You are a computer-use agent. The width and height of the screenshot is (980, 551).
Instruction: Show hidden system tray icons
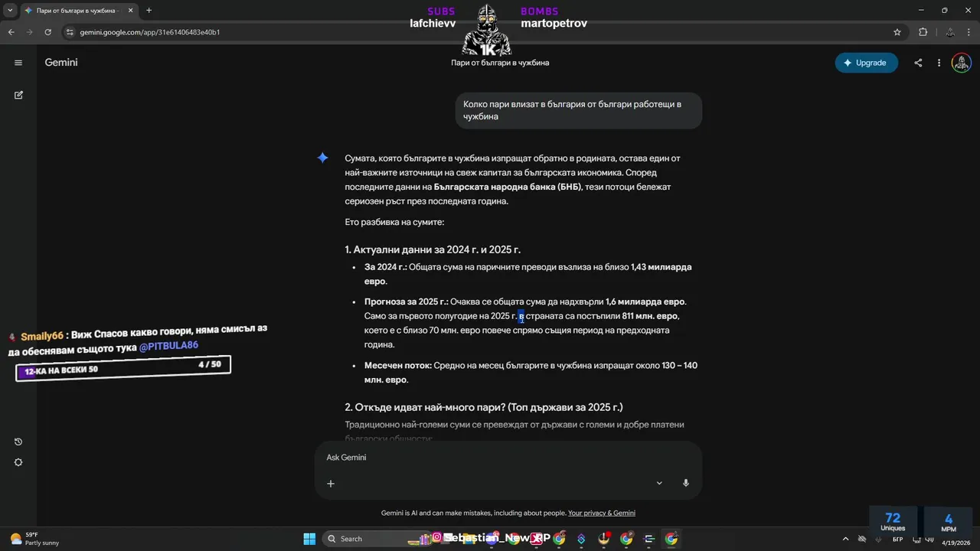tap(845, 539)
